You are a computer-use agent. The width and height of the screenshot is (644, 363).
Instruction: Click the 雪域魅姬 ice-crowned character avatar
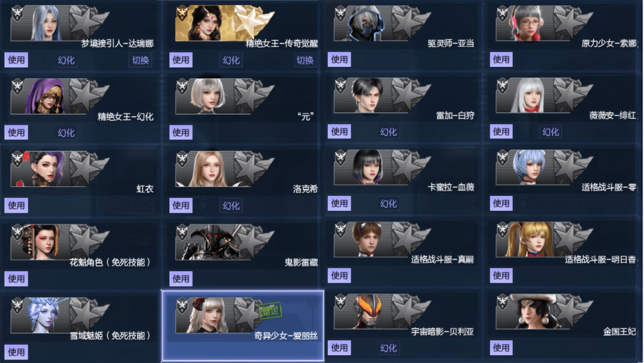47,315
